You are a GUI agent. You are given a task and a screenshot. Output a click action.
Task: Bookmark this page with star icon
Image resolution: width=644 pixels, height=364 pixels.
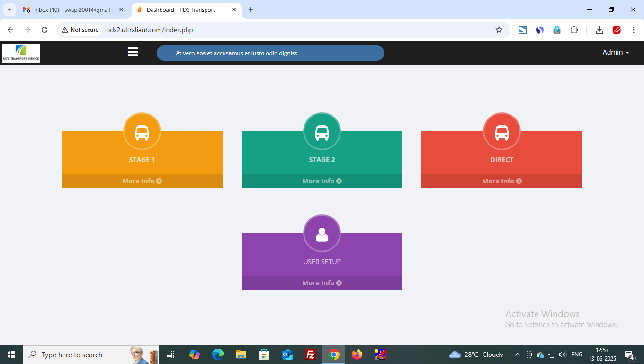(x=499, y=30)
